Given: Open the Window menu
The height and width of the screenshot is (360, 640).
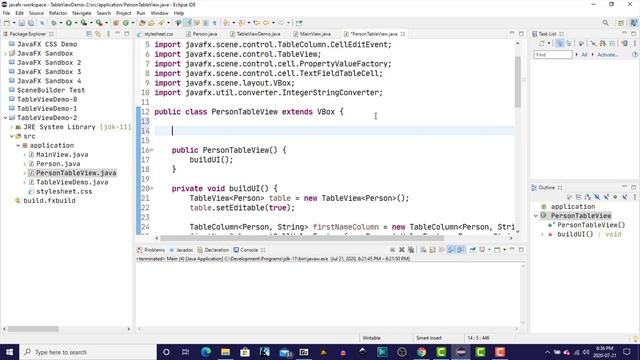Looking at the screenshot, I should [x=159, y=13].
